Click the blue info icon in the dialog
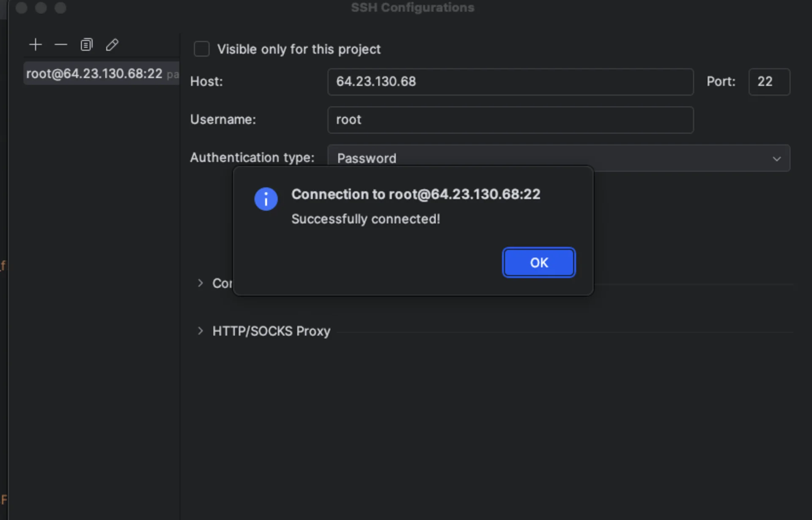 (x=266, y=199)
